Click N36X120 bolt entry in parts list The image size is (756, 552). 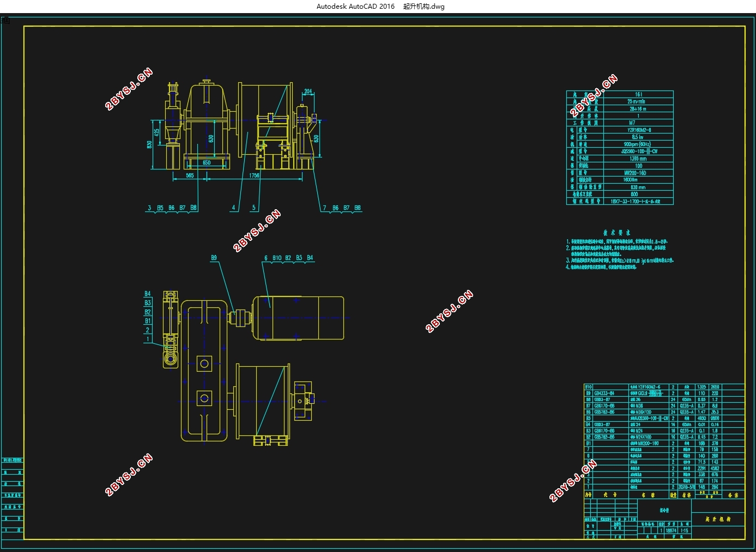click(640, 412)
